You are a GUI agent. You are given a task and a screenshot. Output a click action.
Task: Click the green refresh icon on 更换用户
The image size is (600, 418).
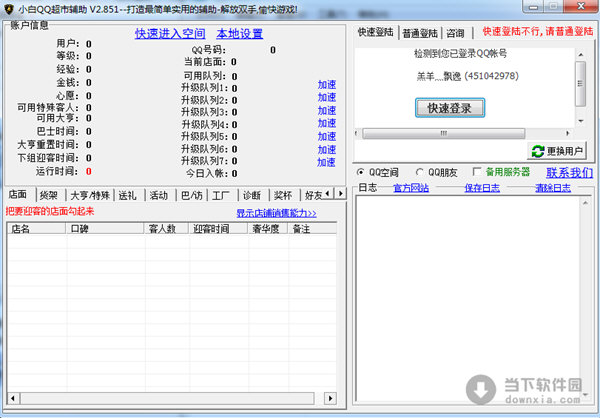pos(538,151)
